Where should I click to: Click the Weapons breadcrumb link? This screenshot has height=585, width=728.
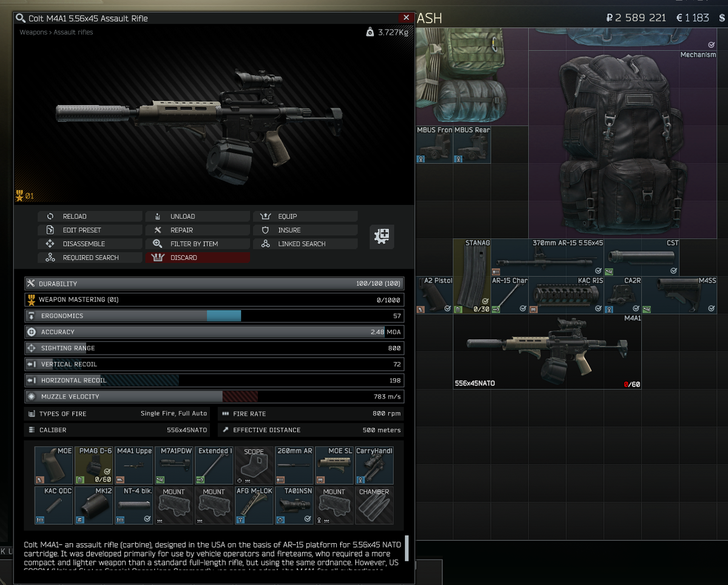[x=33, y=32]
